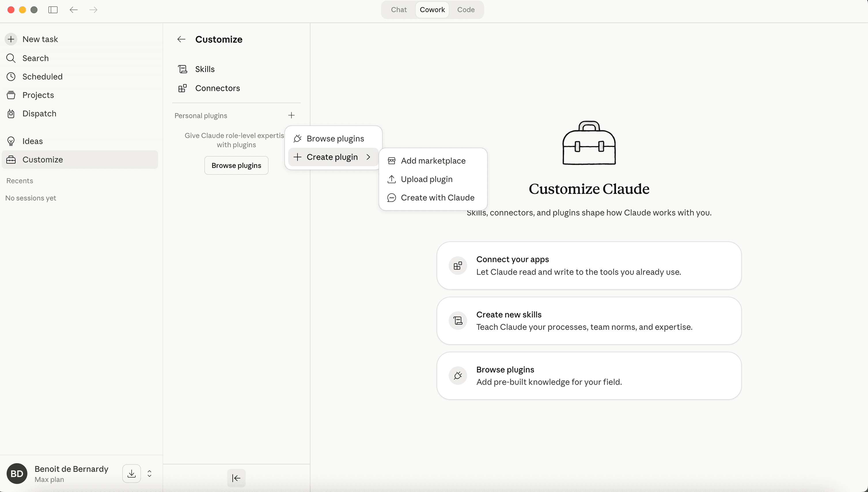Click the Personal plugins heading
This screenshot has width=868, height=492.
point(201,116)
